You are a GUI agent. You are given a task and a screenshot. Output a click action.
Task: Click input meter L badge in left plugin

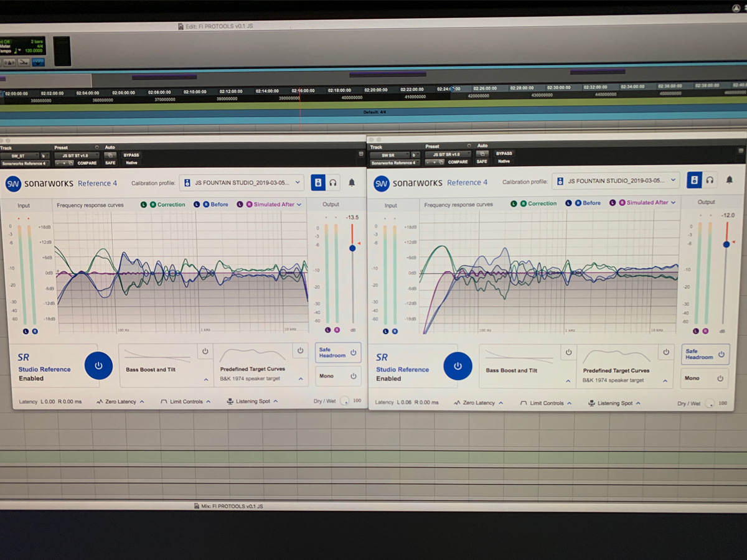[26, 331]
